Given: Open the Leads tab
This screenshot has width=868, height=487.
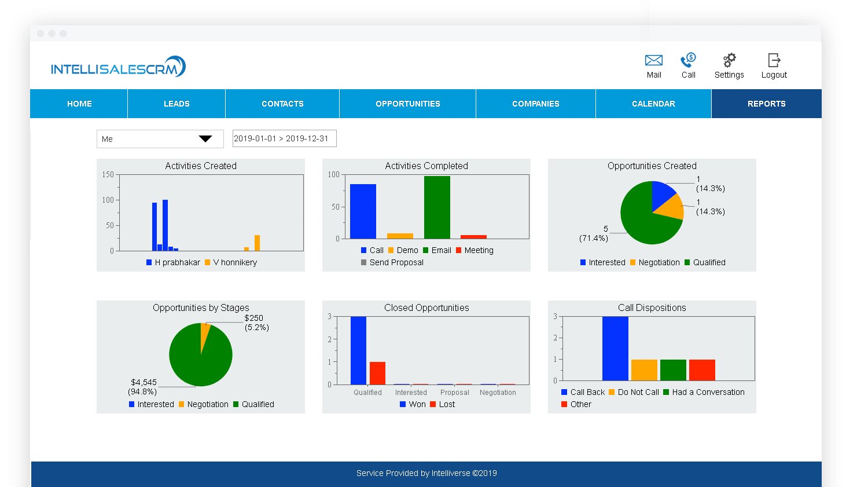Looking at the screenshot, I should 176,104.
